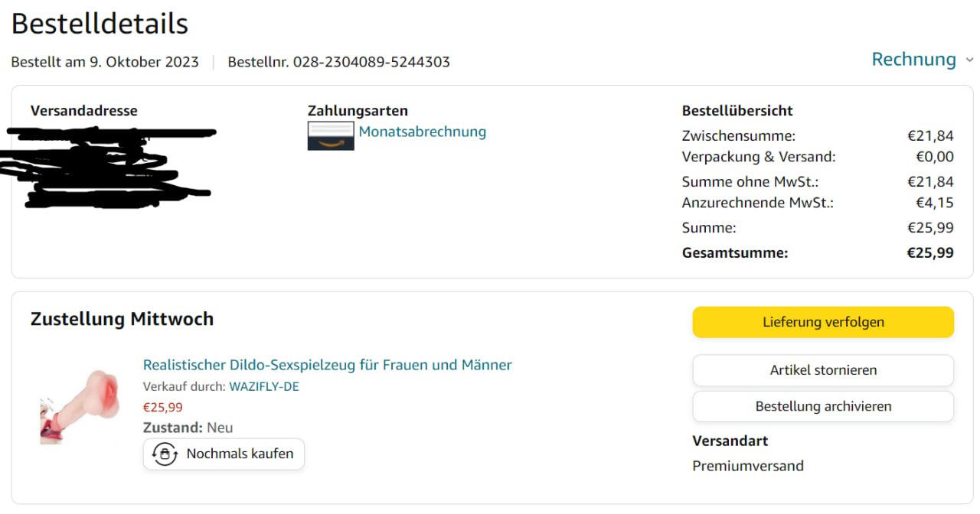Click the product thumbnail image

coord(80,406)
